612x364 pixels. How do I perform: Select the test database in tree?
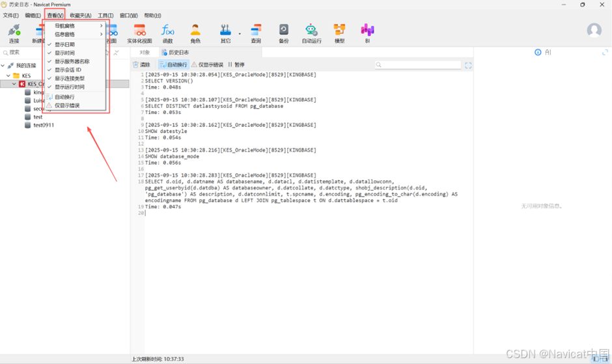[38, 117]
